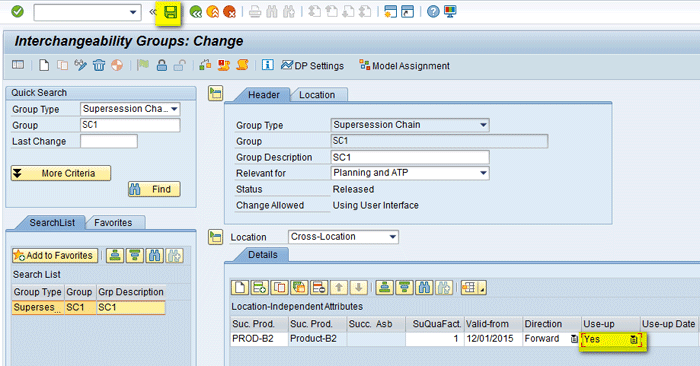Click the PROD-B2 cell

coord(259,339)
